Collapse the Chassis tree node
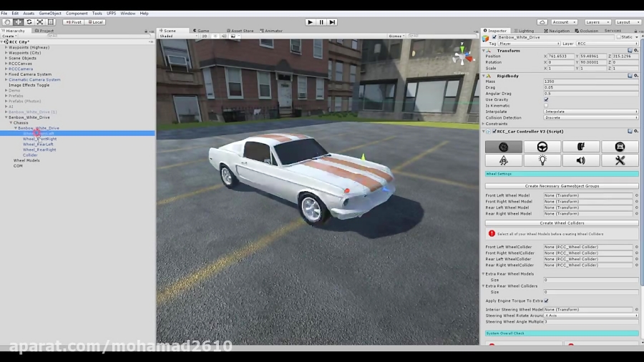This screenshot has width=644, height=362. point(11,123)
